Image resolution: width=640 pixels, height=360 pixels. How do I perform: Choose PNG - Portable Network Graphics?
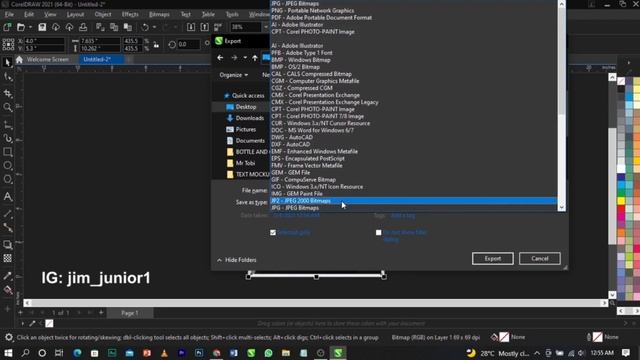(x=313, y=11)
